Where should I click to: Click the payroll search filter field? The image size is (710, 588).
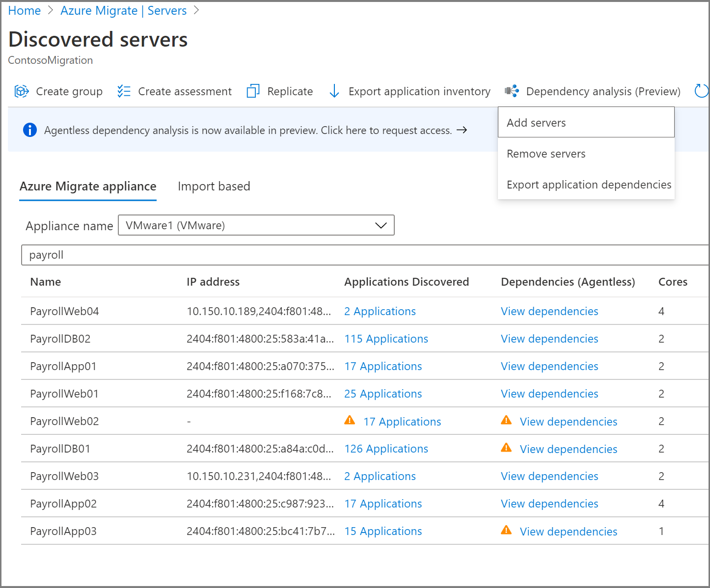(x=363, y=255)
